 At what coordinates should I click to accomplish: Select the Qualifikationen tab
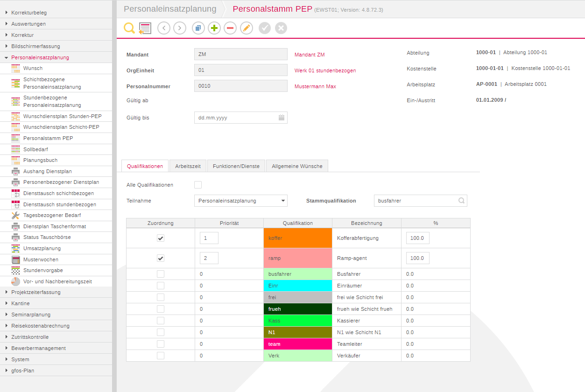pyautogui.click(x=145, y=166)
